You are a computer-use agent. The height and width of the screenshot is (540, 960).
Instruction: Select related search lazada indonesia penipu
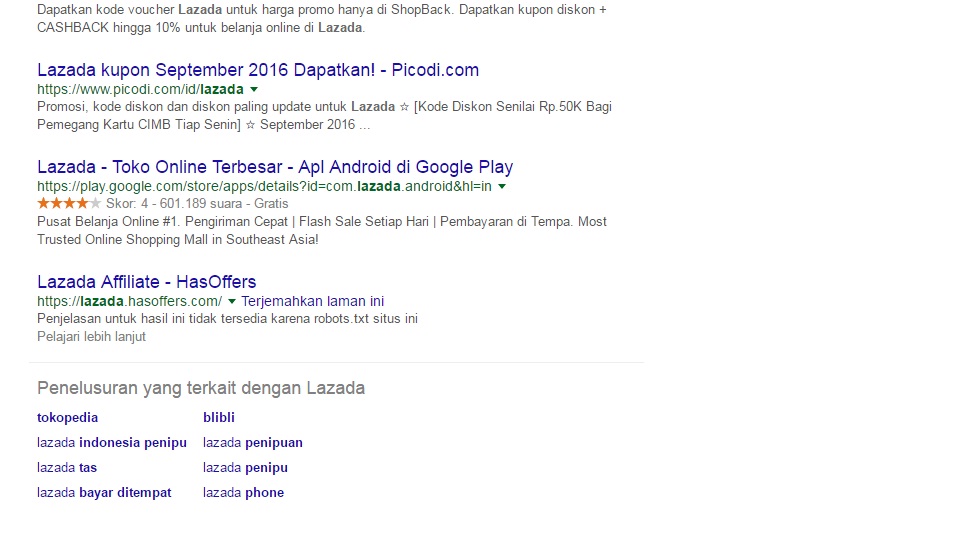111,443
